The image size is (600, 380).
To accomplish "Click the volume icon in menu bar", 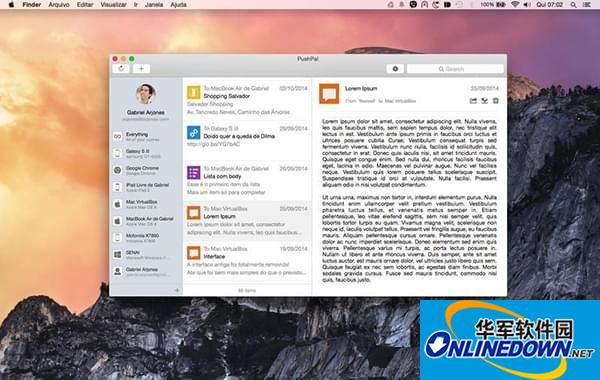I will pyautogui.click(x=527, y=5).
